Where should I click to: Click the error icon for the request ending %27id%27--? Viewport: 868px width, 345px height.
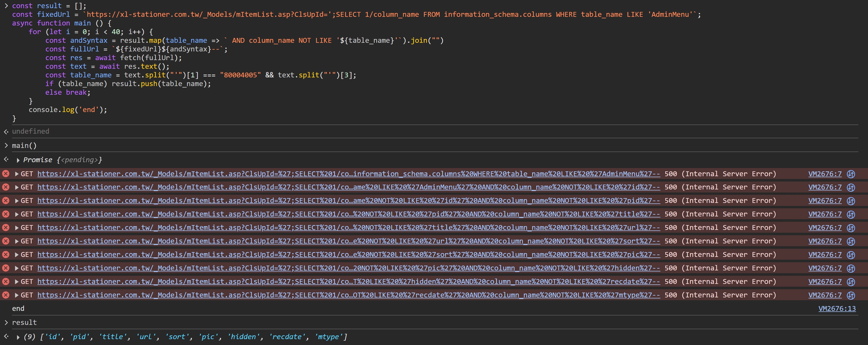tap(6, 187)
